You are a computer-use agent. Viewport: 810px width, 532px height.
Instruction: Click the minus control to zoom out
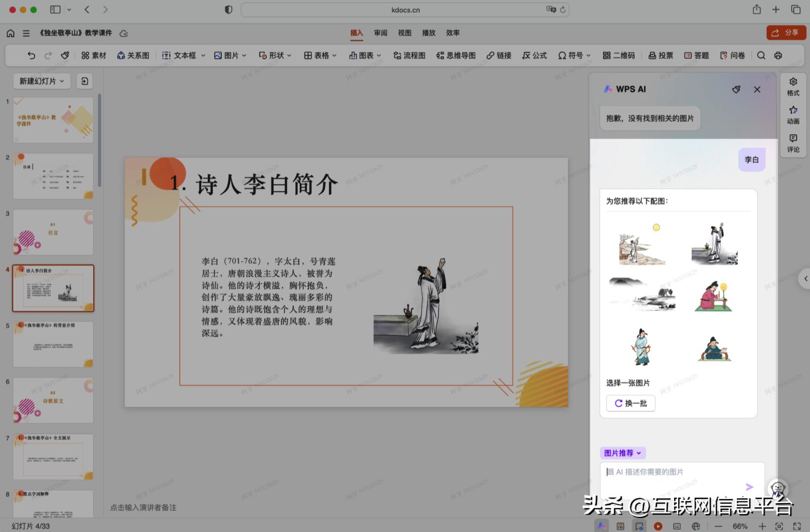click(719, 526)
